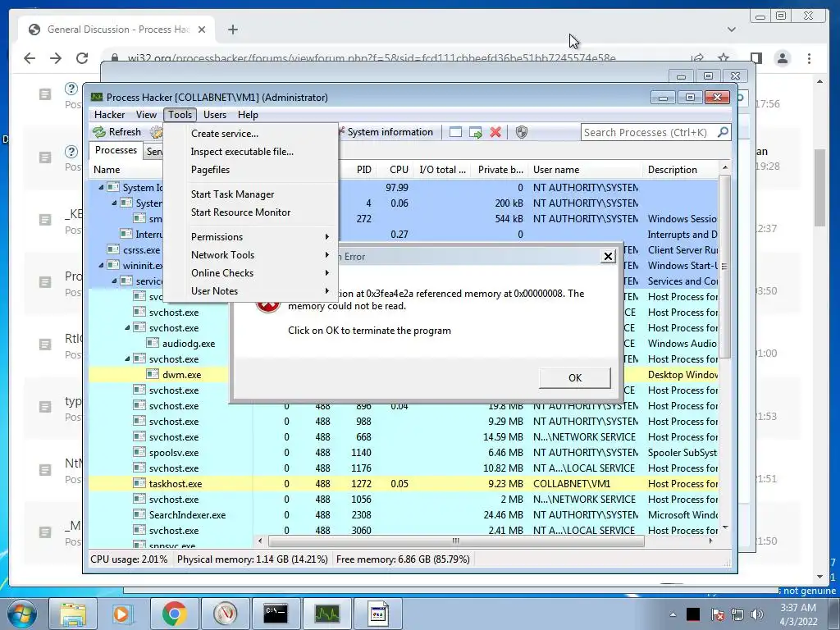Sort by User name column header
Viewport: 840px width, 630px height.
click(x=586, y=169)
